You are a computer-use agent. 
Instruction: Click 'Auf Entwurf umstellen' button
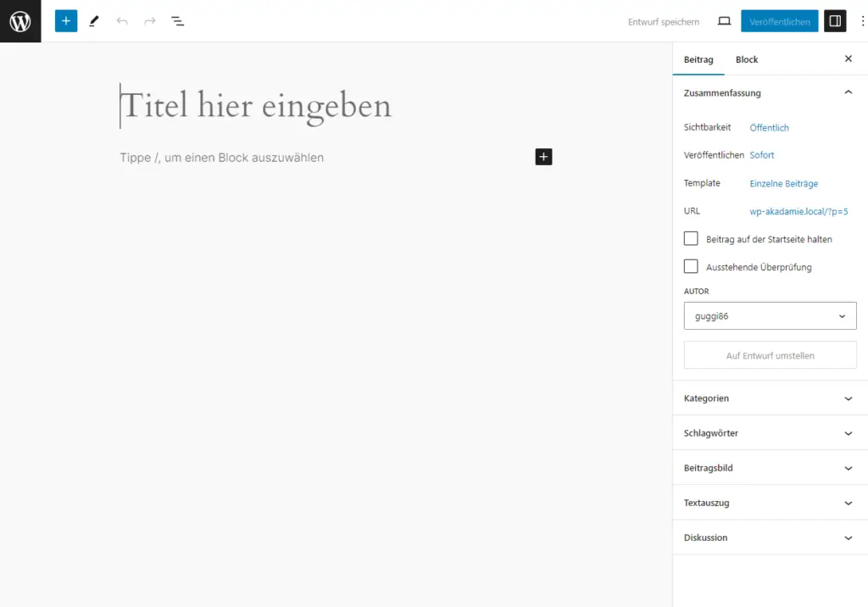[770, 355]
